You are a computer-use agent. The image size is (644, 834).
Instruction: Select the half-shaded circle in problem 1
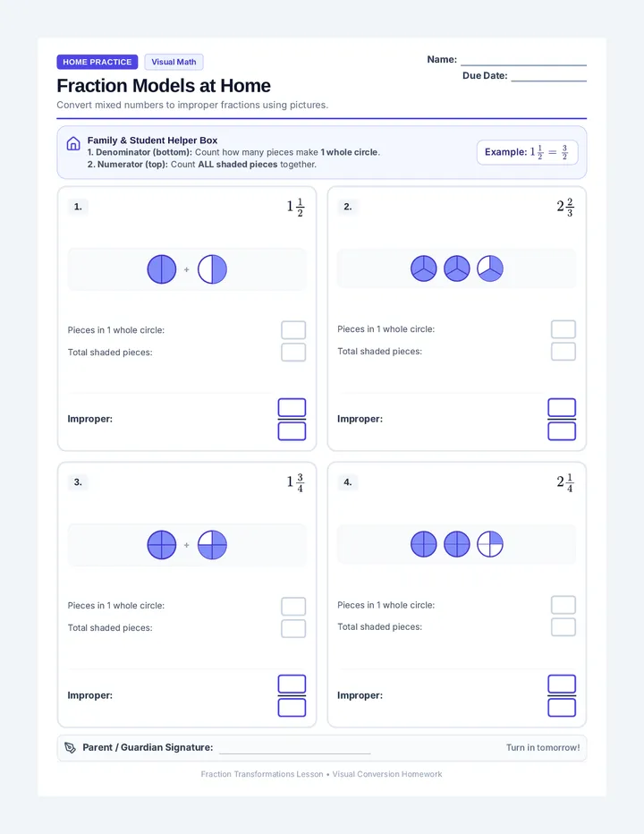point(212,269)
